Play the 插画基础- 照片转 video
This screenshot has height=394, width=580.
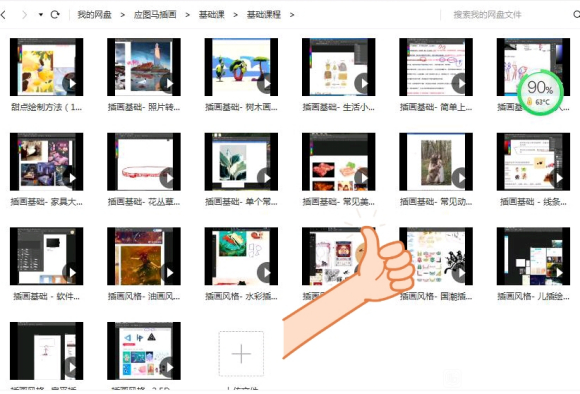(144, 67)
